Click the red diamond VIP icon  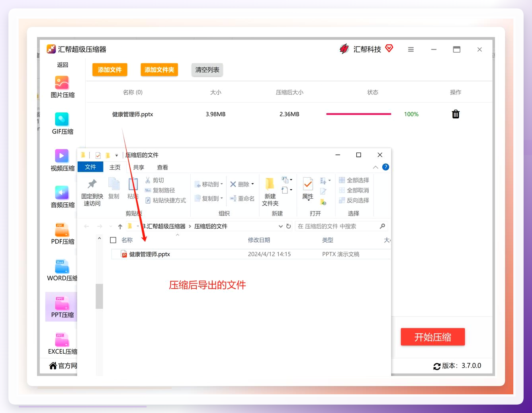pos(389,49)
